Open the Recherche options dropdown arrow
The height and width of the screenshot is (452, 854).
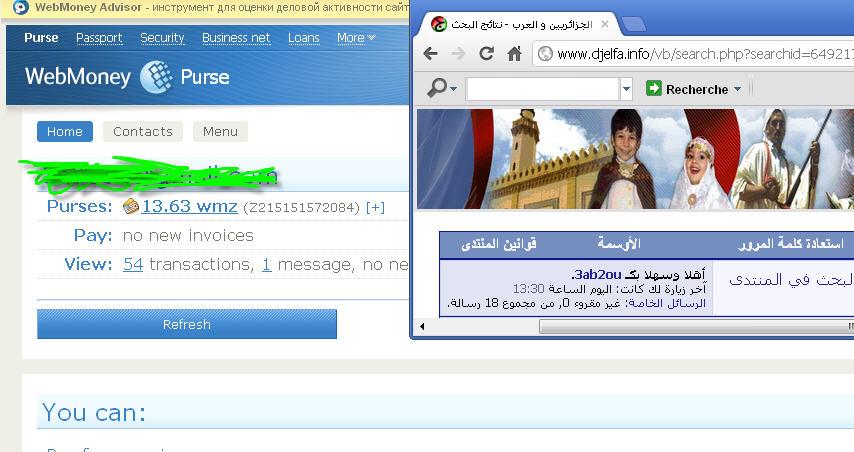coord(737,89)
